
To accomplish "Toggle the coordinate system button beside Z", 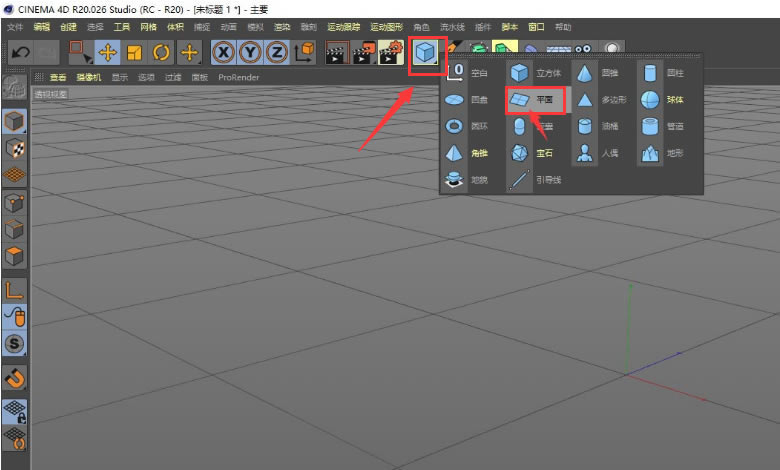I will pos(303,52).
